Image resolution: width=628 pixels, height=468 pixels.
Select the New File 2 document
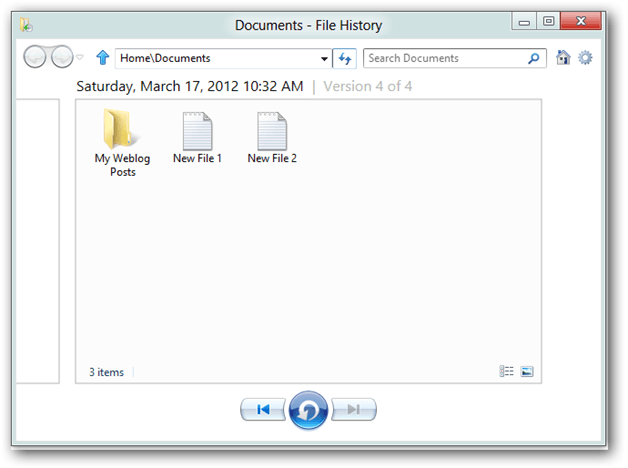(x=272, y=138)
